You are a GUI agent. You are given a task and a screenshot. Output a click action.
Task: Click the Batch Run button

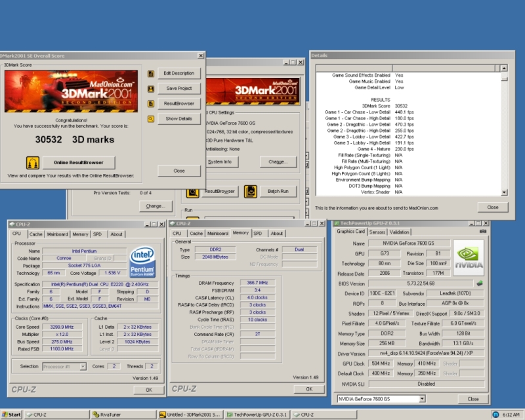(278, 191)
